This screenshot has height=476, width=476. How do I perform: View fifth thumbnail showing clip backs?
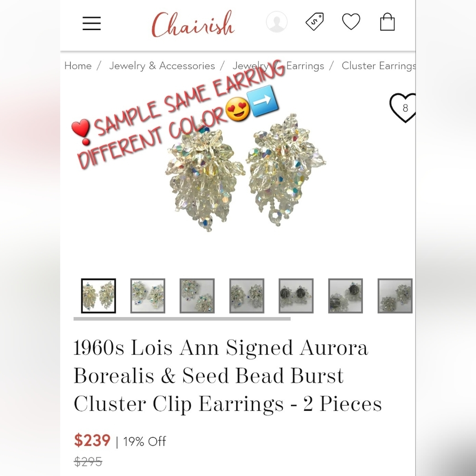[x=296, y=296]
